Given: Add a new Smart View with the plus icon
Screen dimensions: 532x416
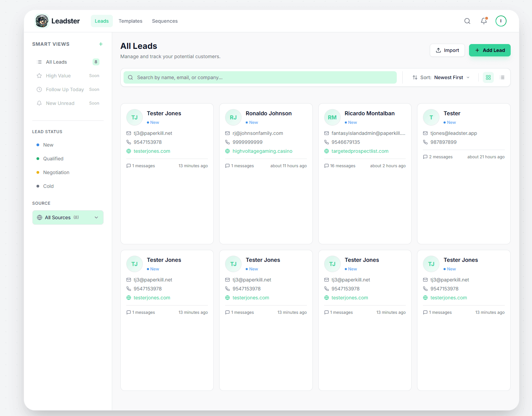Looking at the screenshot, I should pyautogui.click(x=100, y=44).
